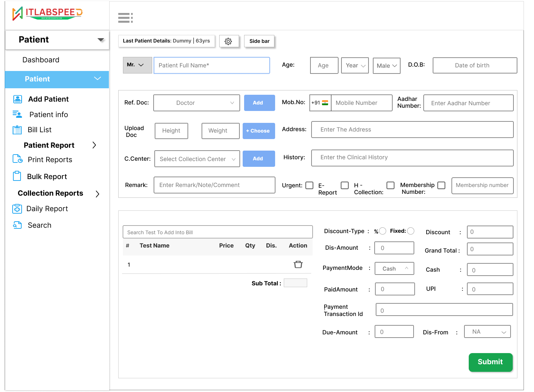Click Add button next to Doctor

[259, 103]
